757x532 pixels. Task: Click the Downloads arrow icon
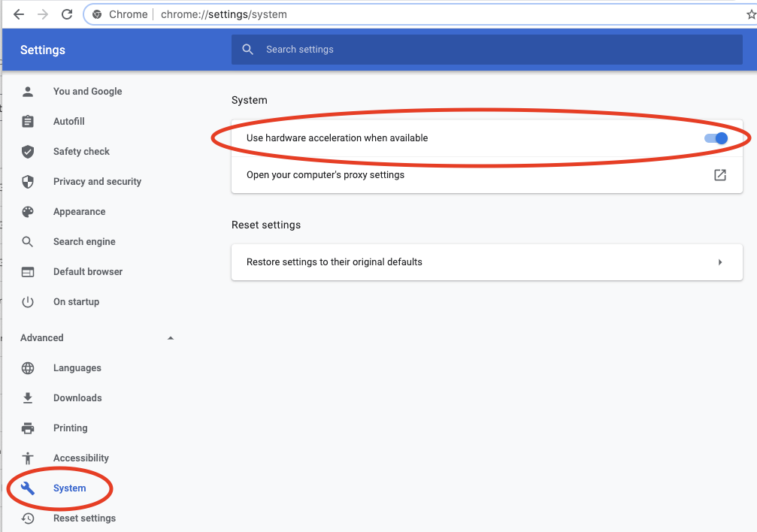[x=28, y=397]
